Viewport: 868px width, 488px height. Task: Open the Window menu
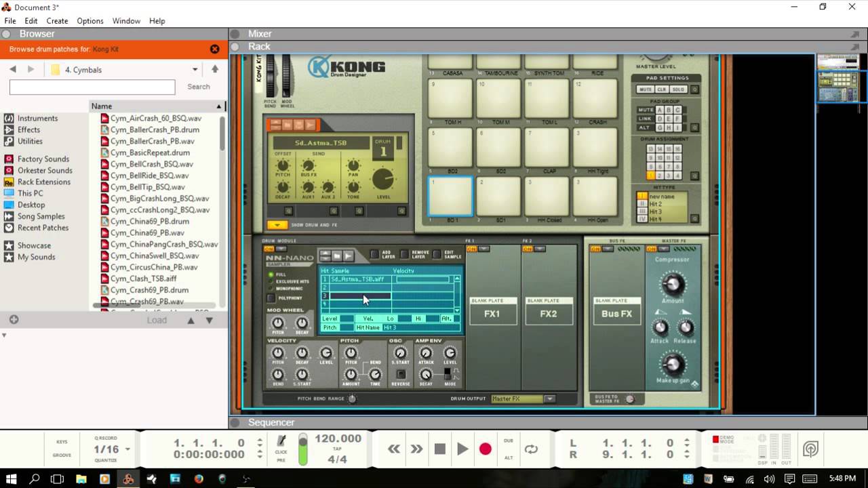[x=126, y=21]
